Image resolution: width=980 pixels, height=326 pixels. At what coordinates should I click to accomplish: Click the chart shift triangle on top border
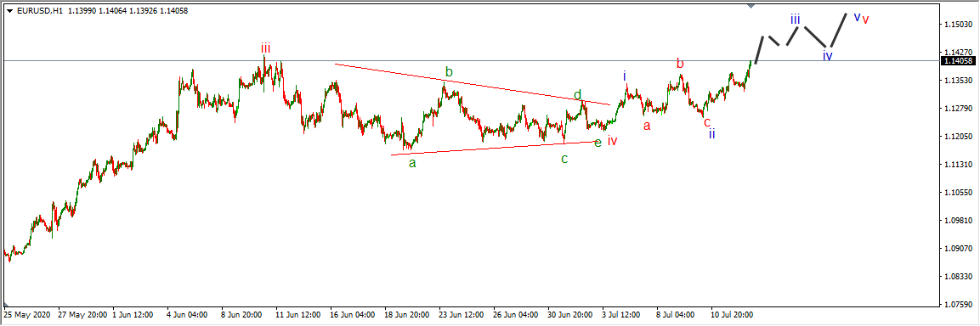(751, 6)
